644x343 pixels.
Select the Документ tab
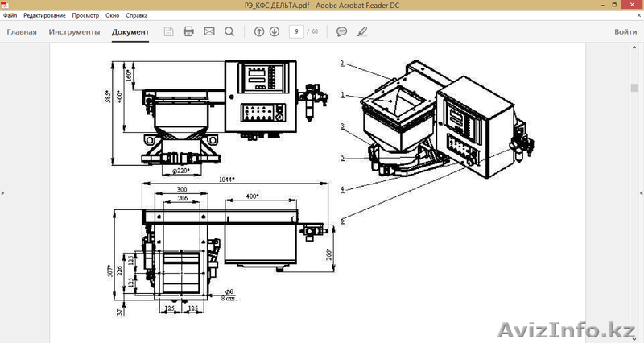click(130, 32)
